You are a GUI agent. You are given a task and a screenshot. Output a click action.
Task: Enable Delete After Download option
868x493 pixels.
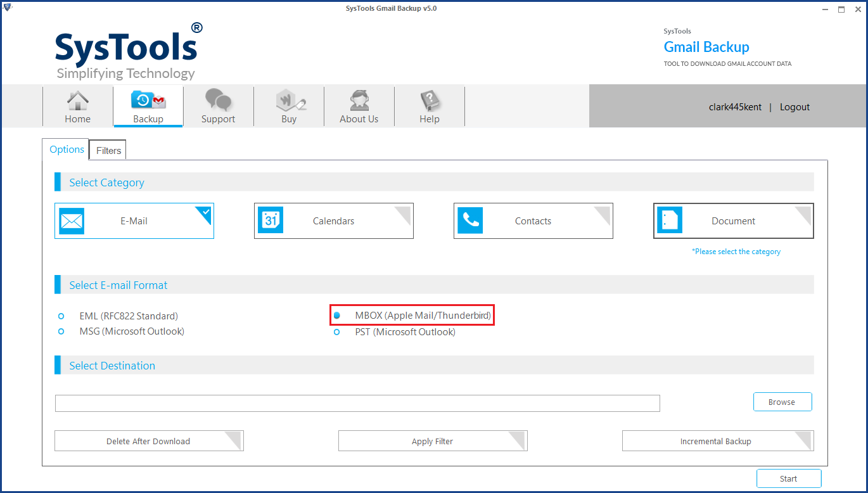tap(149, 441)
